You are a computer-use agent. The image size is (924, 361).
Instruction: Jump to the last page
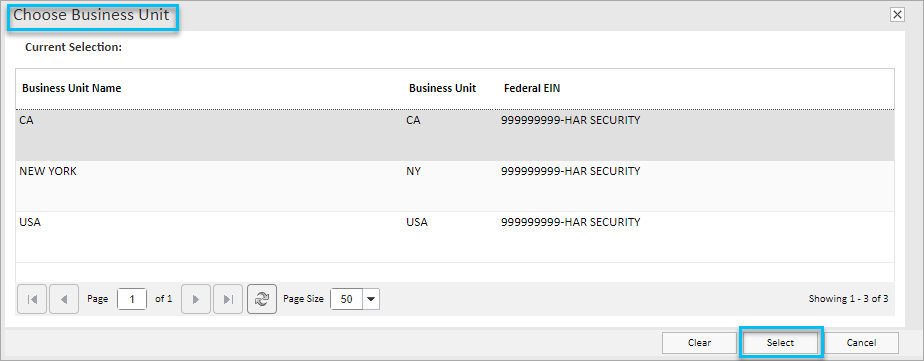pos(227,299)
